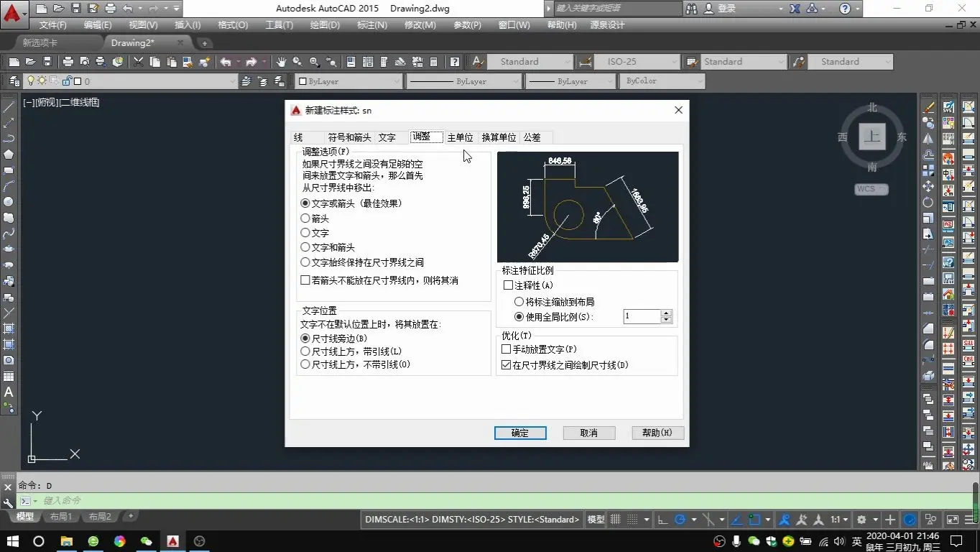Click the Move tool in the modify toolbar
980x552 pixels.
928,186
